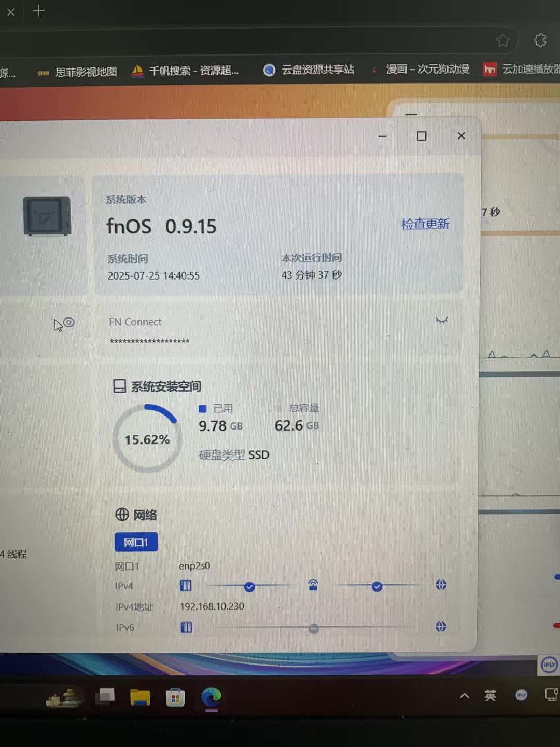Screen dimensions: 560x747
Task: Open the 千帆搜索 bookmark
Action: click(185, 71)
